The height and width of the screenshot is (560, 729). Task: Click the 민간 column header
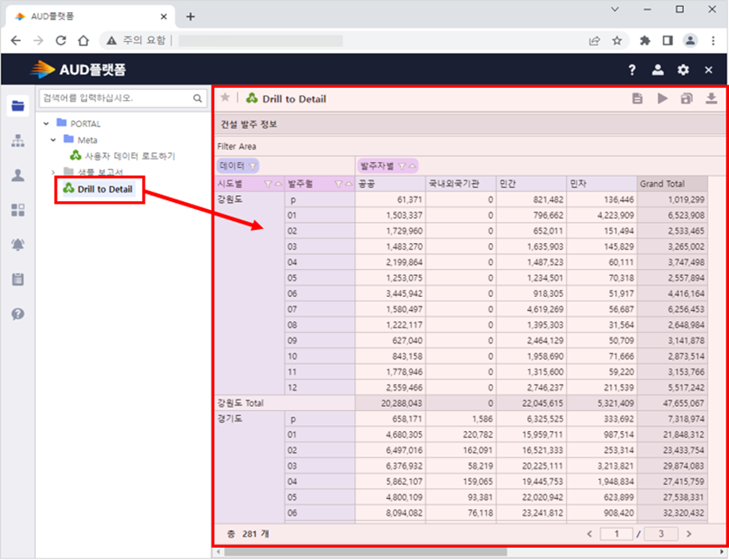click(x=532, y=184)
